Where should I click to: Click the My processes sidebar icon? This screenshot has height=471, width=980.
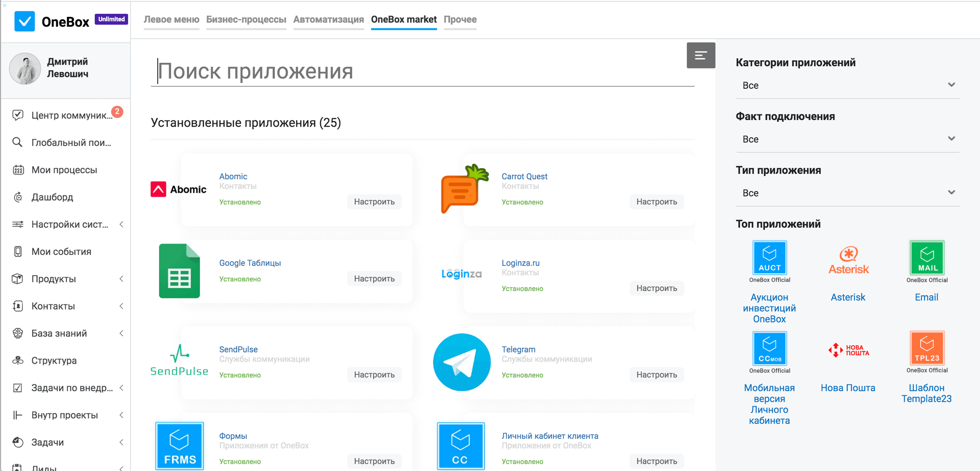coord(18,170)
